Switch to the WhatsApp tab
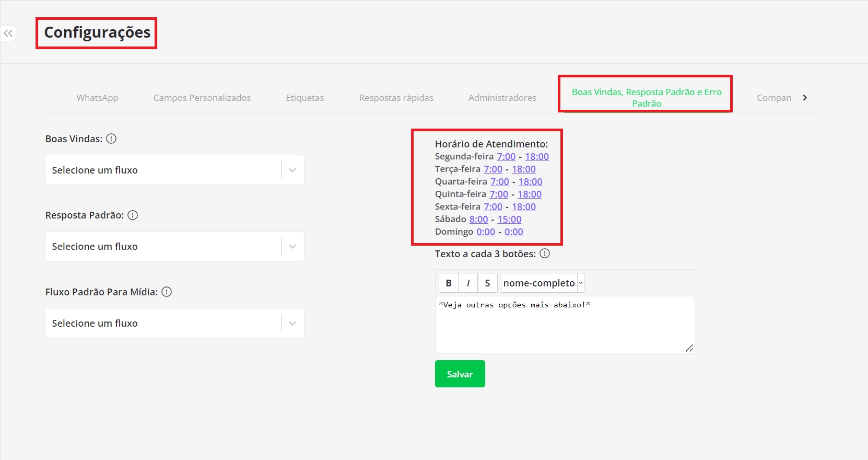 [x=97, y=98]
